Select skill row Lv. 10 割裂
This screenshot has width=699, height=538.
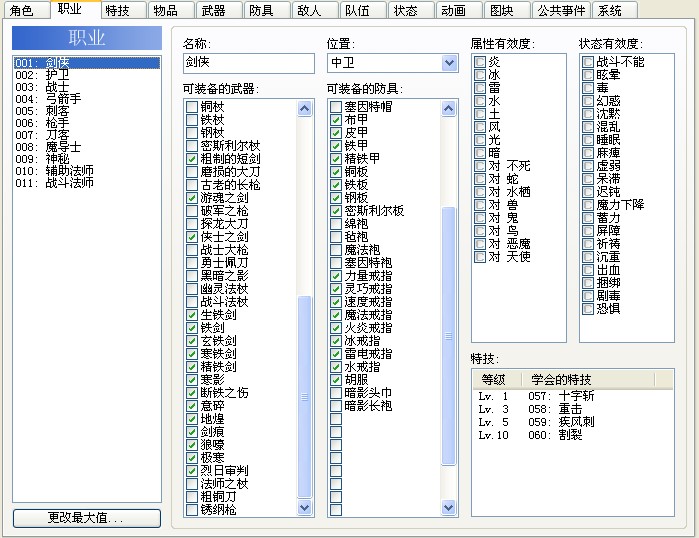(x=572, y=435)
